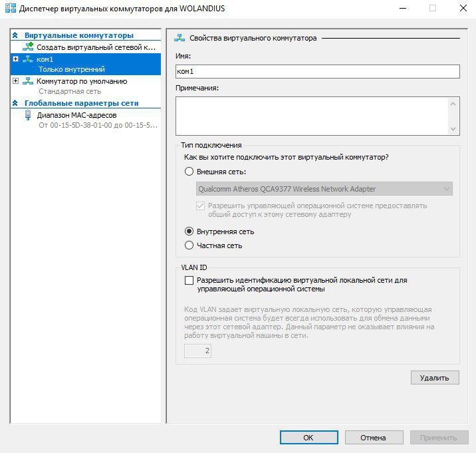The height and width of the screenshot is (453, 476).
Task: Click the ком1 switch network icon
Action: (x=28, y=59)
